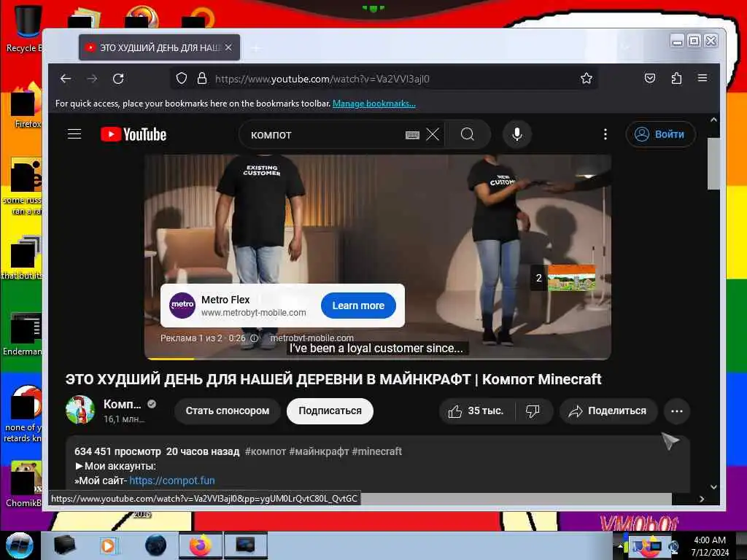The height and width of the screenshot is (560, 747).
Task: Click the scrollbar up arrow
Action: [713, 120]
